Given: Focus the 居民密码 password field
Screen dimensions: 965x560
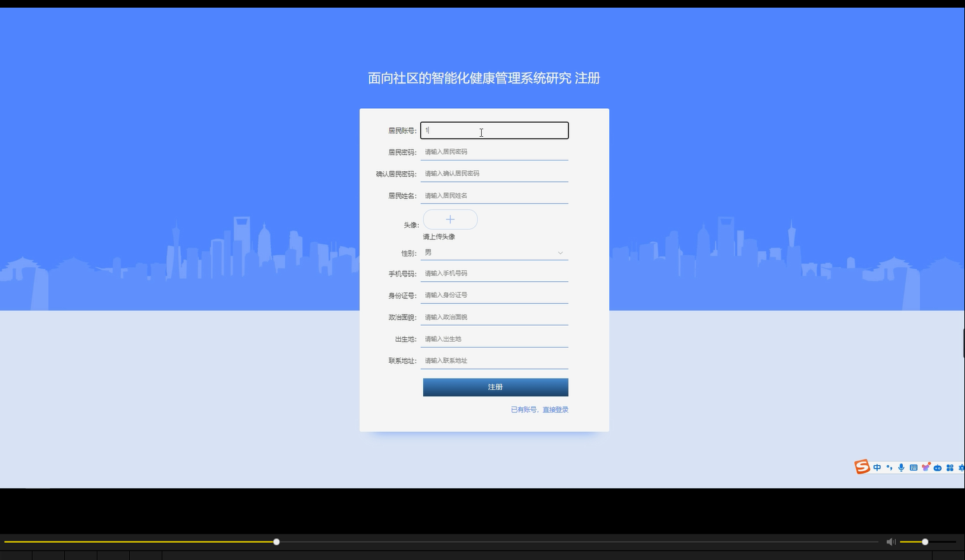Looking at the screenshot, I should (x=494, y=152).
